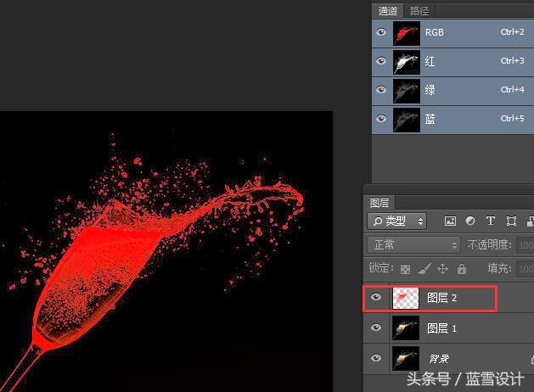
Task: Filter layers by pixel image icon
Action: point(450,221)
